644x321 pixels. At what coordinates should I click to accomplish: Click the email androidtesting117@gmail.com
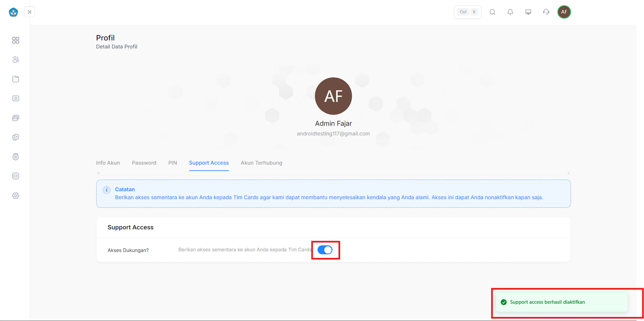pos(333,134)
